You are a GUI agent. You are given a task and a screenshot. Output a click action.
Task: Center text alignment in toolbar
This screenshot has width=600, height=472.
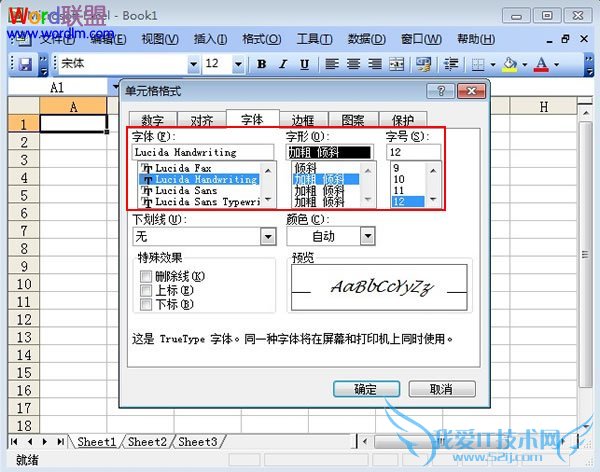coord(353,64)
